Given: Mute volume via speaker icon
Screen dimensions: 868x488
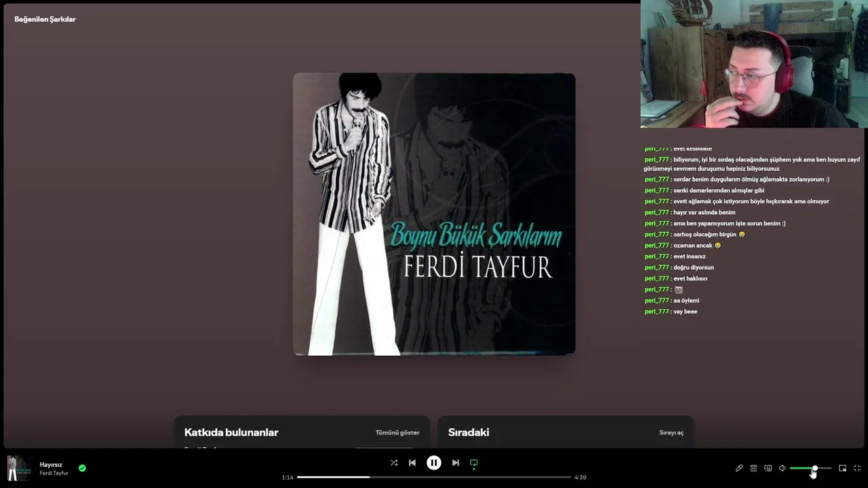Looking at the screenshot, I should [x=782, y=468].
